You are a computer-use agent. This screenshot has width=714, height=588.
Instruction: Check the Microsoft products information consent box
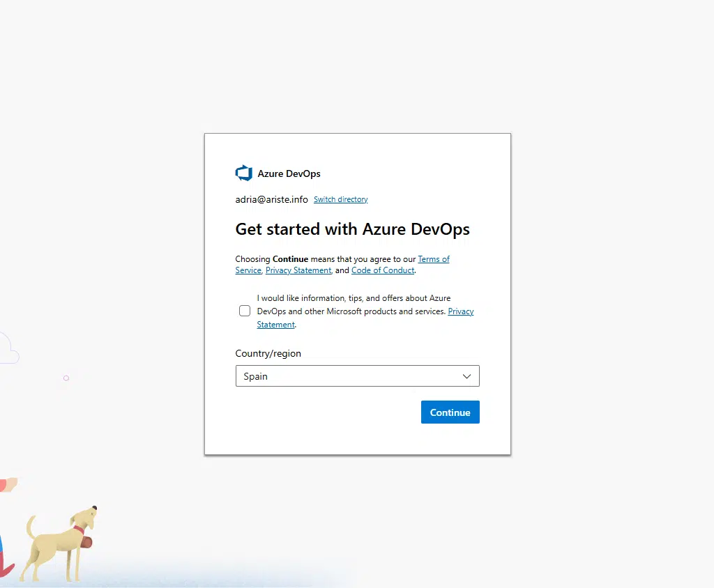(245, 311)
